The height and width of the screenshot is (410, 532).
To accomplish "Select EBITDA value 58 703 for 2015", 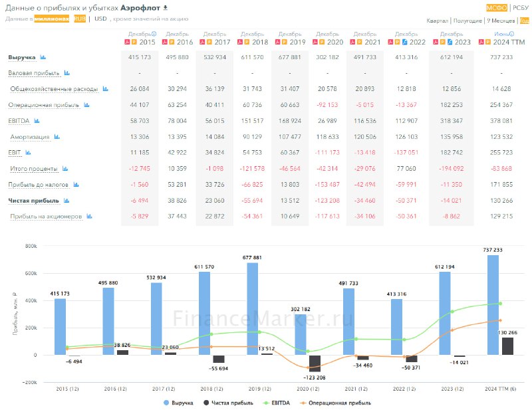I will [140, 121].
